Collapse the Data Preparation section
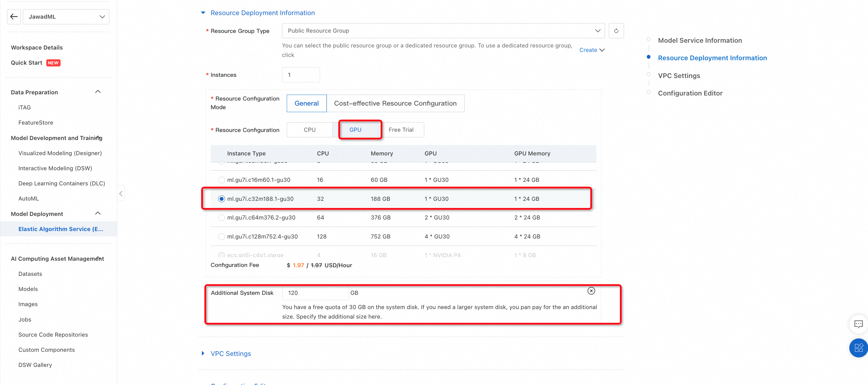868x385 pixels. click(x=98, y=92)
